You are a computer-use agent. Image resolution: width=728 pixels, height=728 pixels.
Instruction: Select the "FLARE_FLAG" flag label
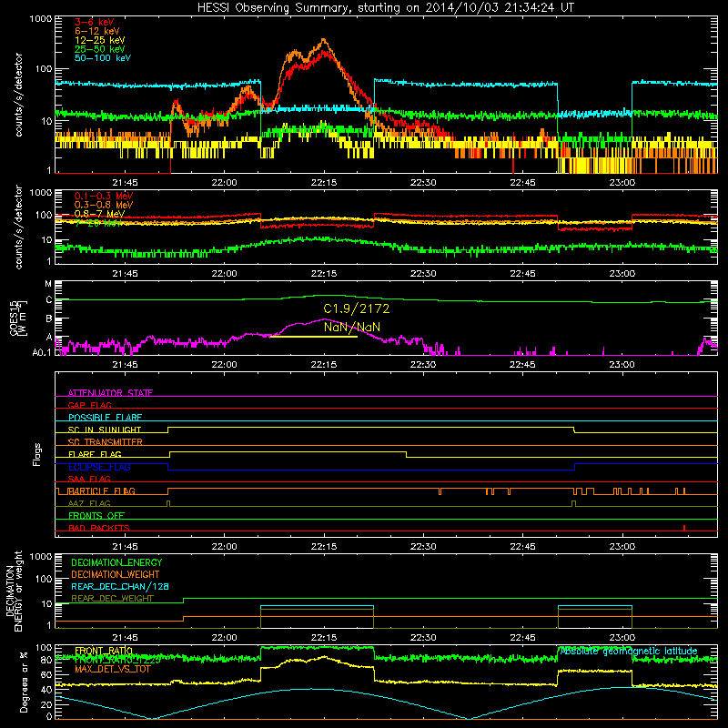pyautogui.click(x=95, y=454)
